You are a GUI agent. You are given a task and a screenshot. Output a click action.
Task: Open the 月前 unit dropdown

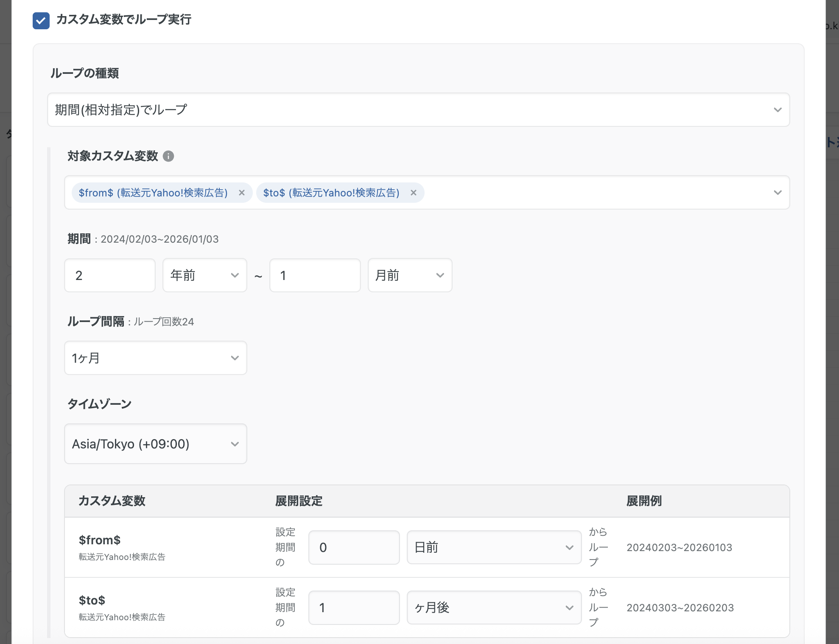pos(410,275)
